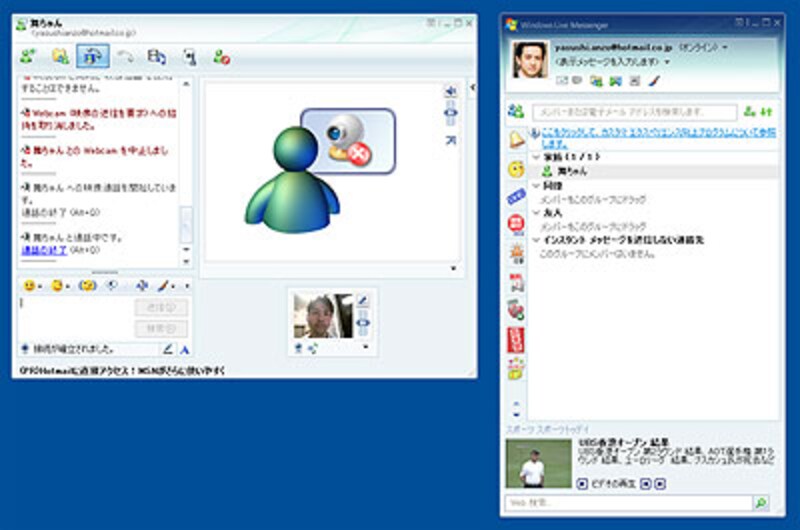Click the webcam settings icon below own video
The image size is (800, 530).
tap(298, 348)
